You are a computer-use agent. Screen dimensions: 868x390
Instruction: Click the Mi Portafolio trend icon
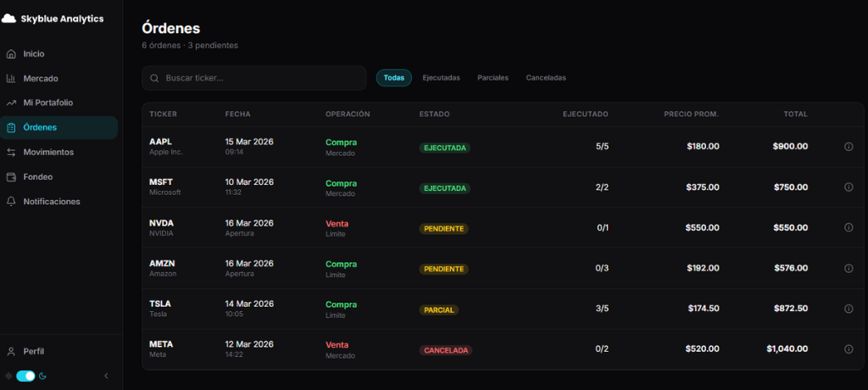10,103
